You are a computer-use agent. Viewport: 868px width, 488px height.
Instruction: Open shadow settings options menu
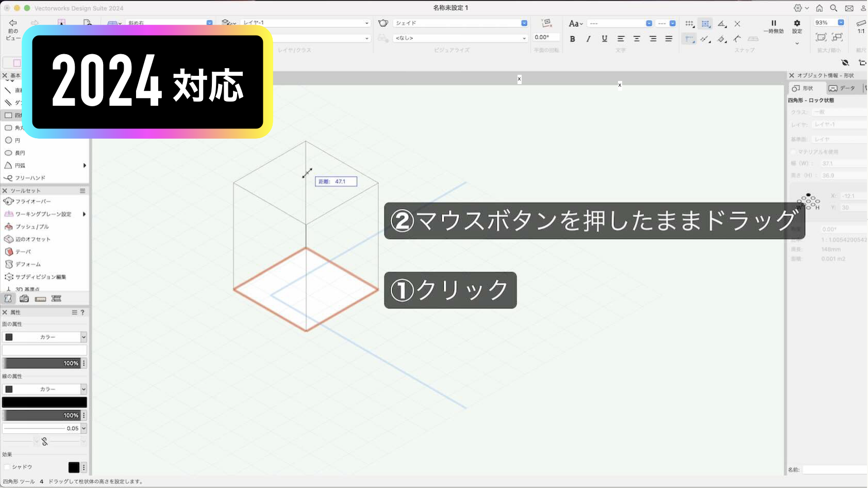coord(84,467)
